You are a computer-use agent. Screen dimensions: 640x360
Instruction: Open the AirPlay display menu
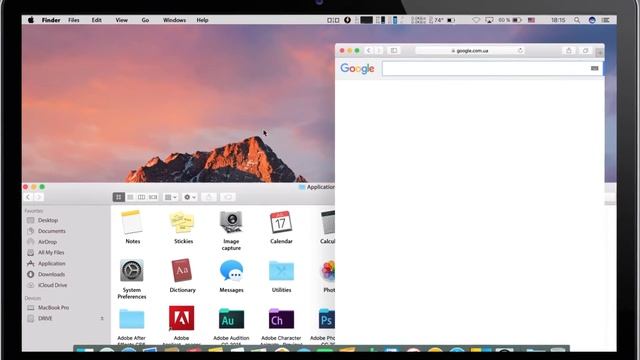point(489,20)
